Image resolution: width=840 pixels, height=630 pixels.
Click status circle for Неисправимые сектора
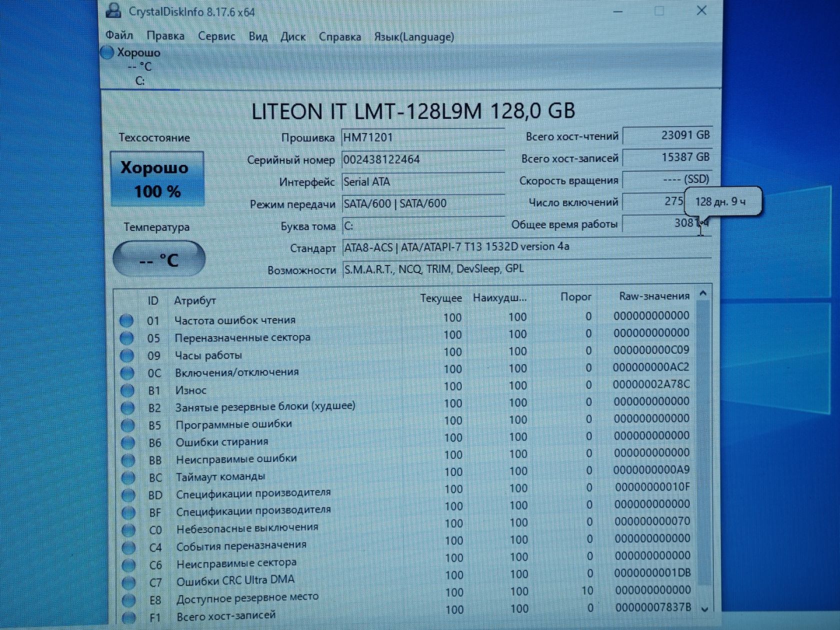128,565
